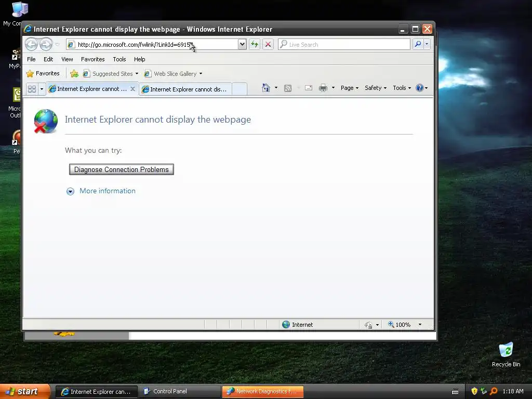Click the Add to Favorites Bar icon
532x399 pixels.
(74, 73)
